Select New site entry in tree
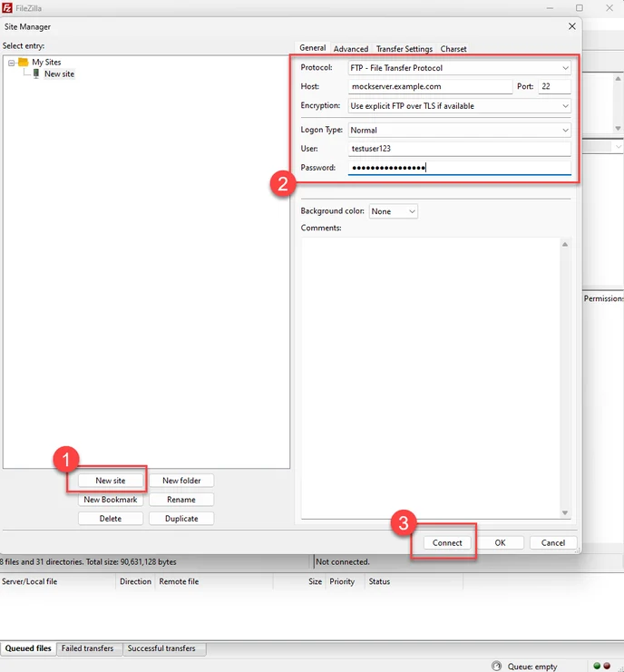This screenshot has height=672, width=624. pyautogui.click(x=59, y=73)
